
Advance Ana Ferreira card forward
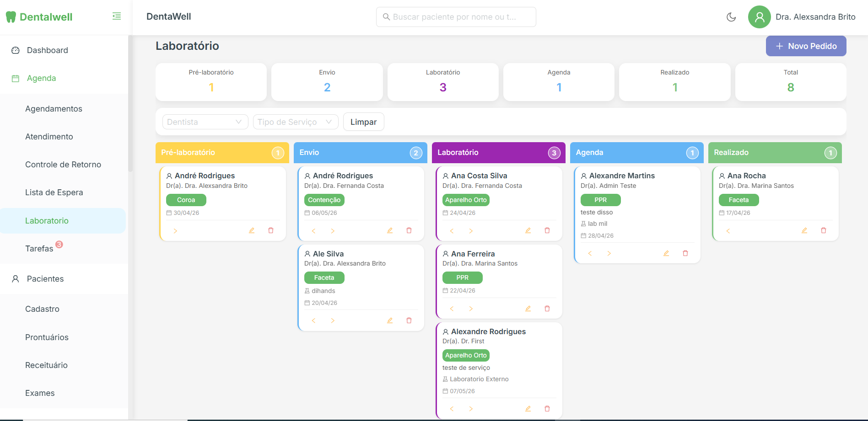[x=471, y=309]
